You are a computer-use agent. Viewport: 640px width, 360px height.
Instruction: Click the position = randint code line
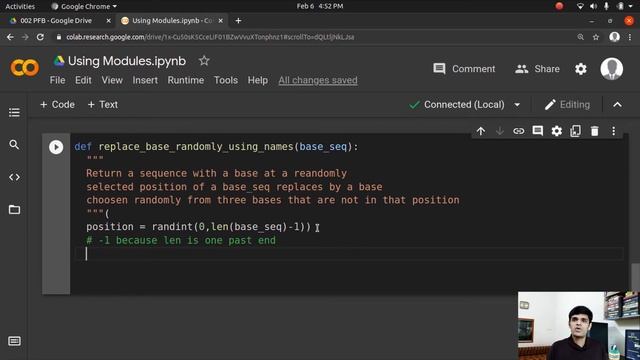(198, 227)
